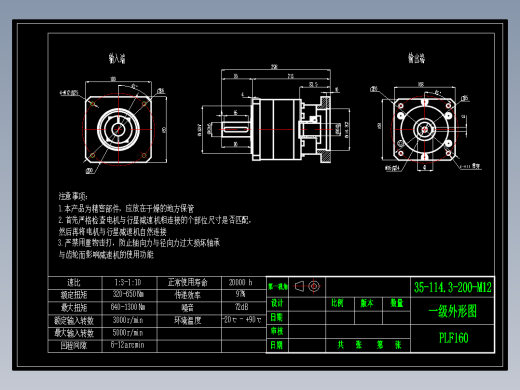This screenshot has width=520, height=390.
Task: Click the 回程间隙 table cell
Action: [x=74, y=345]
